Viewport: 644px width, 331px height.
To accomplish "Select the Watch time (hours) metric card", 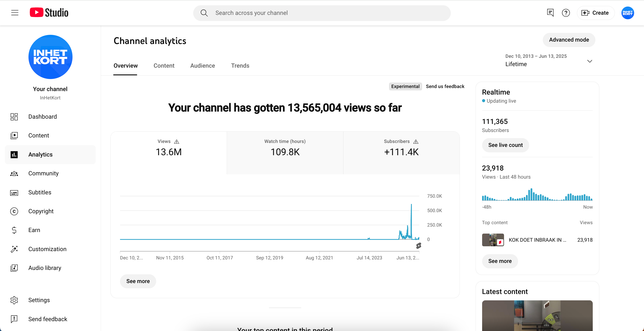I will pos(285,152).
